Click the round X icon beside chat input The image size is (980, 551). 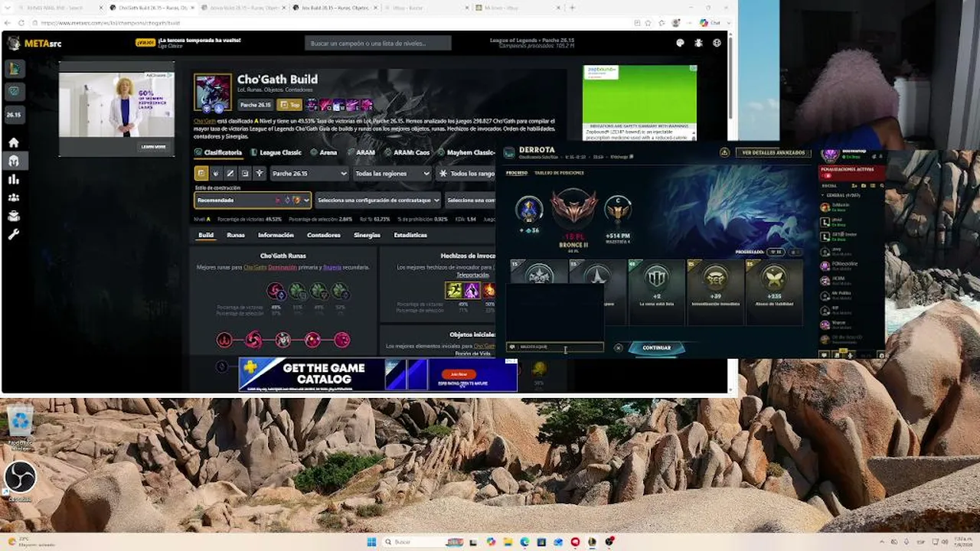pyautogui.click(x=619, y=347)
